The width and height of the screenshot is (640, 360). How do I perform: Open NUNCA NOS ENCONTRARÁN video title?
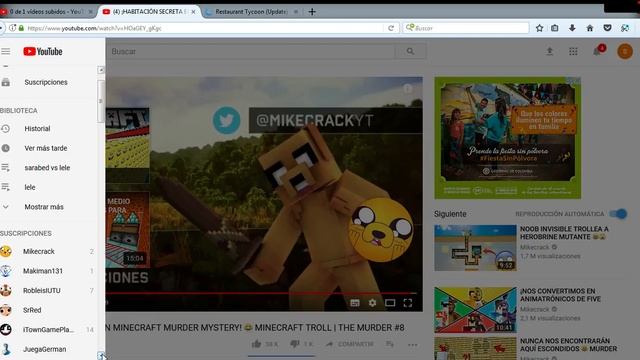point(568,344)
